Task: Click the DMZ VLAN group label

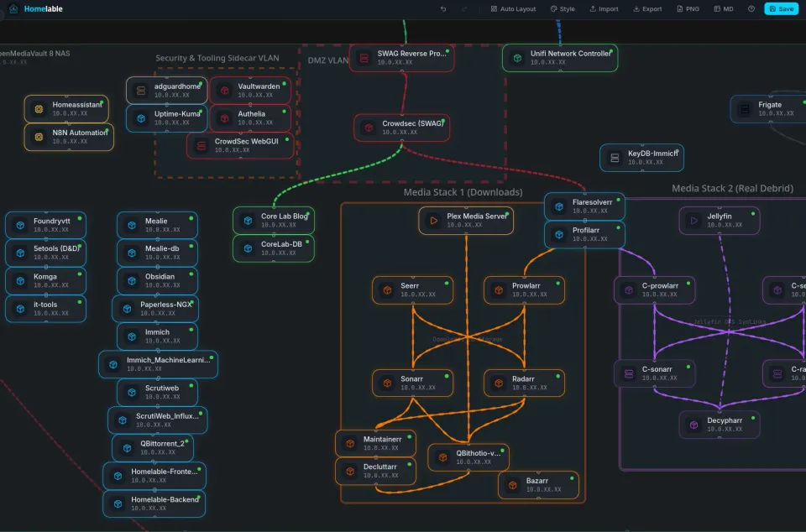Action: [328, 60]
